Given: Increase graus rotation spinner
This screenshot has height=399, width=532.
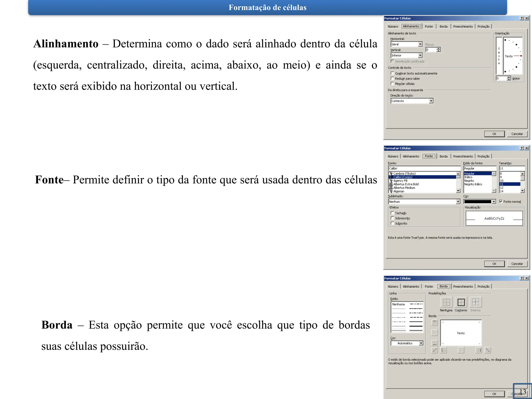Looking at the screenshot, I should coord(509,77).
